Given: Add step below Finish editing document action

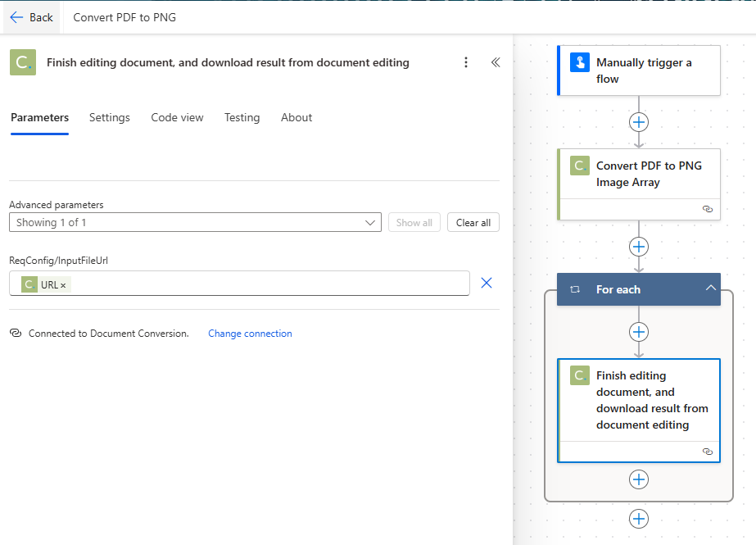Looking at the screenshot, I should (639, 479).
